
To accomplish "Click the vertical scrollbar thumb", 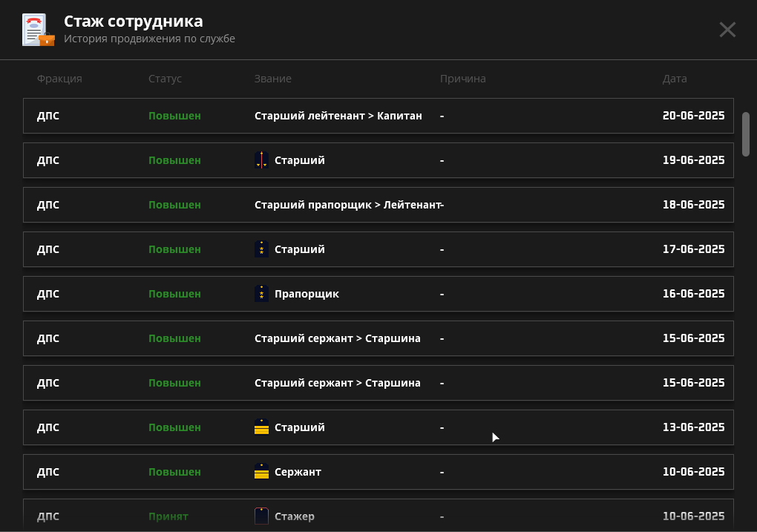I will [x=746, y=134].
